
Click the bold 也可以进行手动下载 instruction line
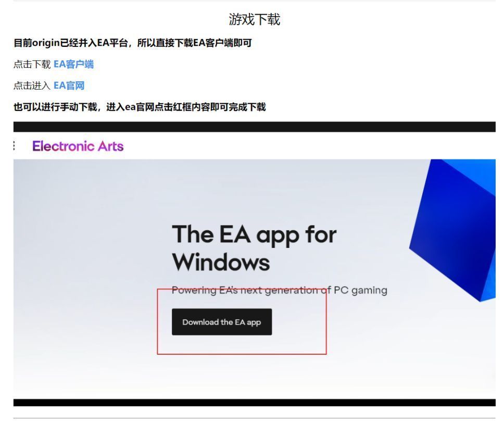point(140,107)
